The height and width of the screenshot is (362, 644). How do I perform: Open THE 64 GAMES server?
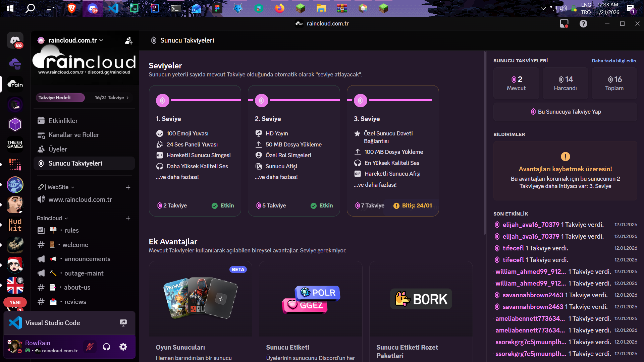point(15,144)
